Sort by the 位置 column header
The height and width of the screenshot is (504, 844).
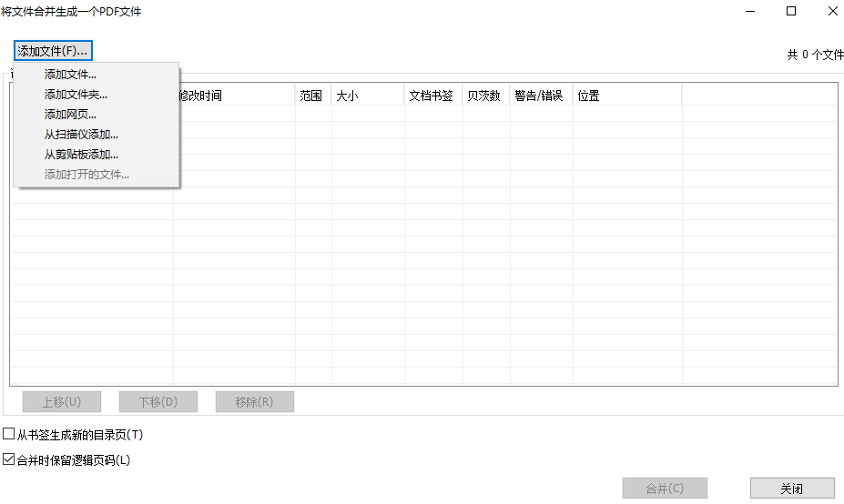click(x=626, y=96)
